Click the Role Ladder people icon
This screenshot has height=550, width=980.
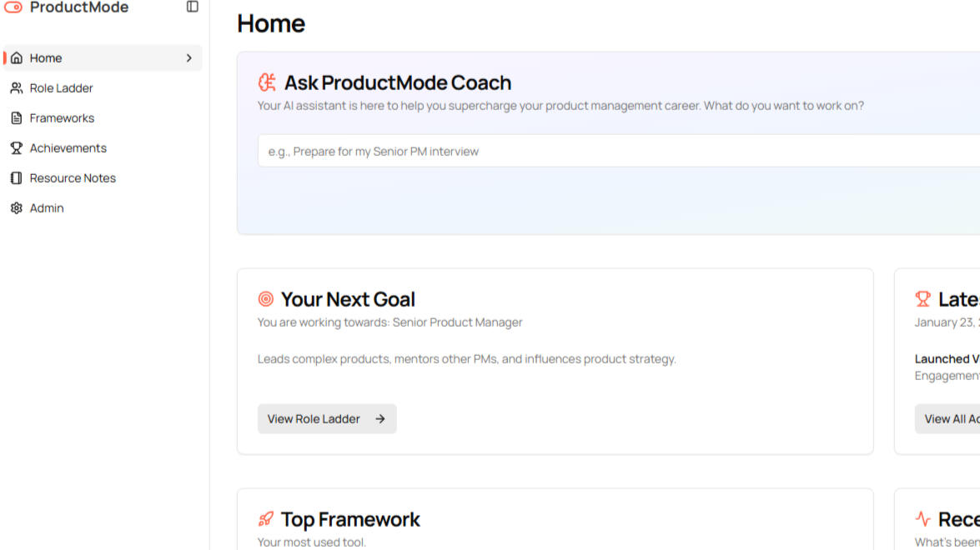tap(17, 88)
